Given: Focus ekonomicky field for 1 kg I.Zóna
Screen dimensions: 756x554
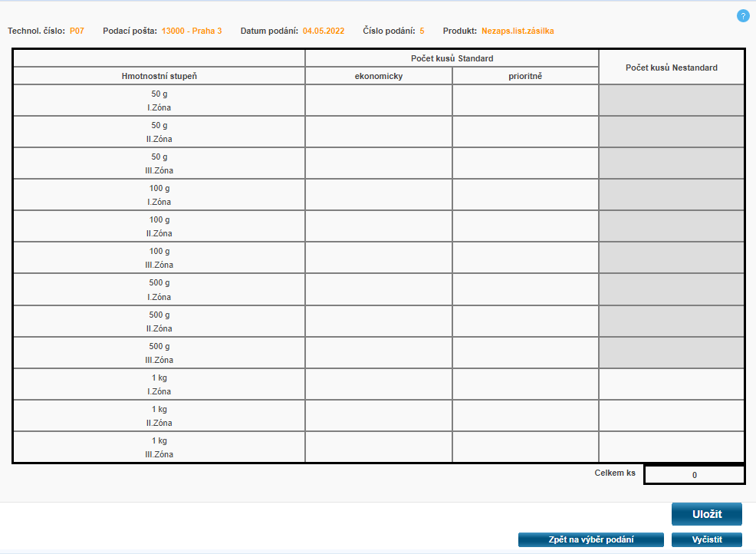Looking at the screenshot, I should [x=379, y=384].
